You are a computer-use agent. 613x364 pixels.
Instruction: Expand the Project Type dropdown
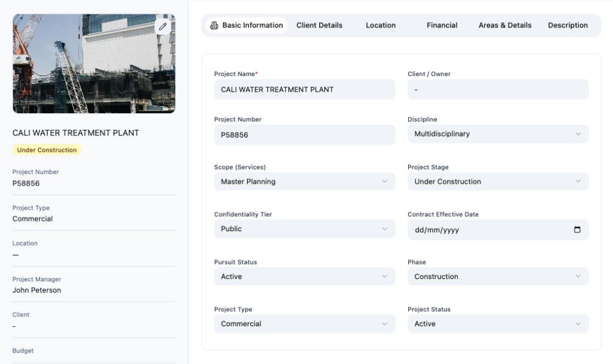pos(304,324)
